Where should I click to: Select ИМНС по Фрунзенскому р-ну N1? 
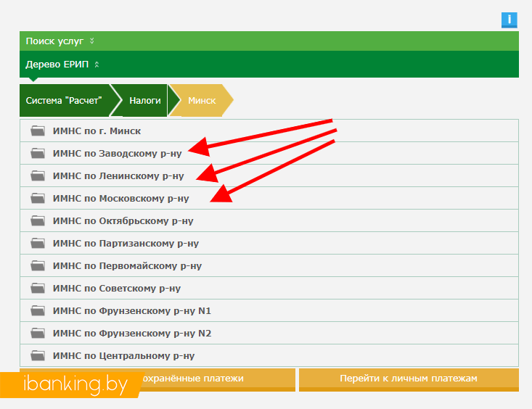click(x=131, y=311)
